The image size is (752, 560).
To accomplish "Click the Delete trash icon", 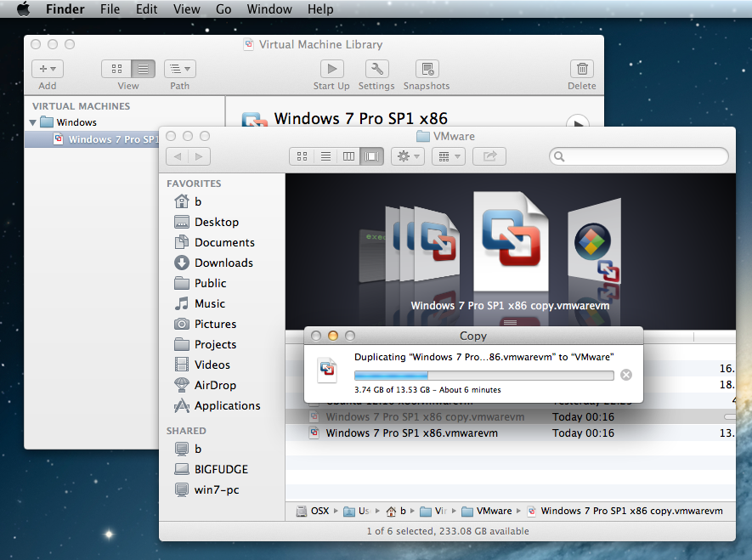I will [x=581, y=69].
